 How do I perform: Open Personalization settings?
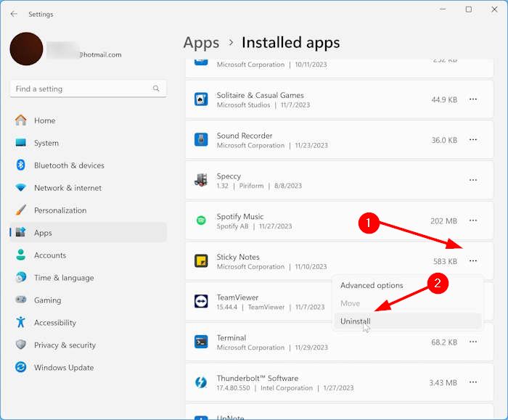88,210
